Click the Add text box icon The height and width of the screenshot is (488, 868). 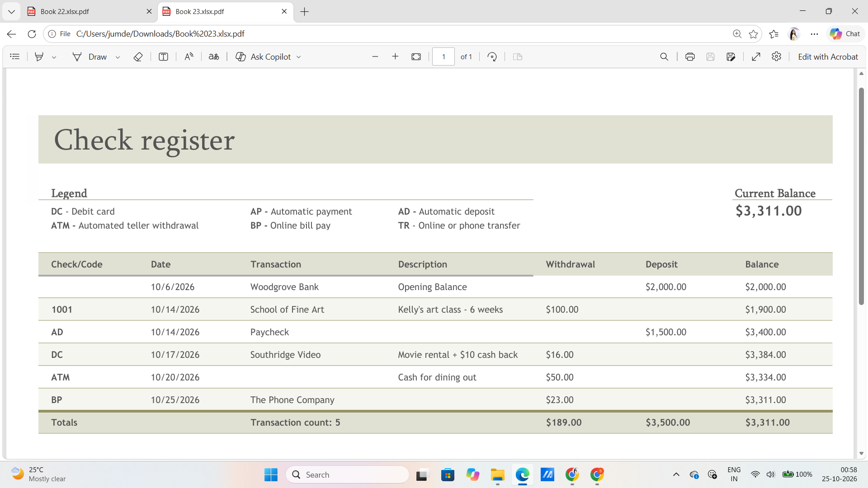coord(164,56)
